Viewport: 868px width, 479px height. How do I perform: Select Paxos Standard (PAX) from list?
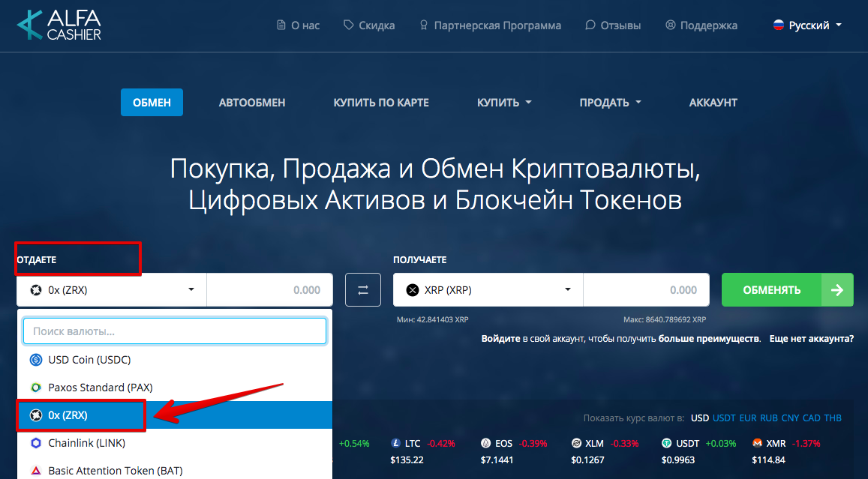[174, 388]
